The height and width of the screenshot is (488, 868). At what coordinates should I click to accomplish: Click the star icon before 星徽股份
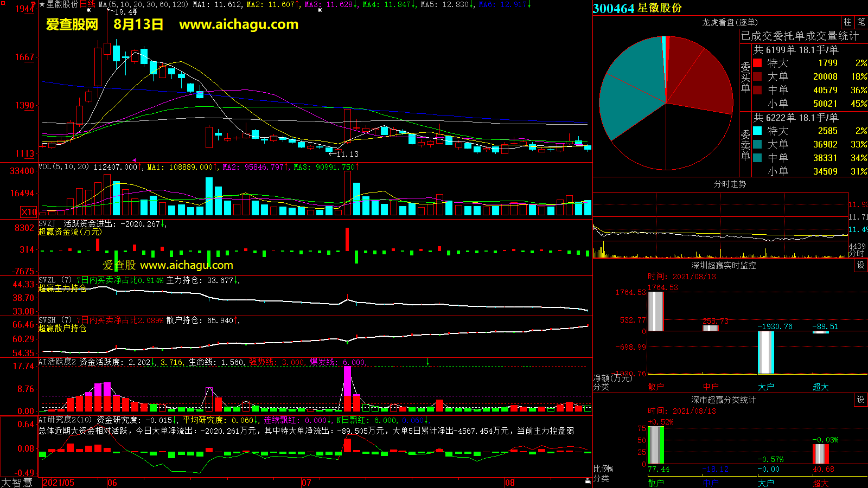42,4
